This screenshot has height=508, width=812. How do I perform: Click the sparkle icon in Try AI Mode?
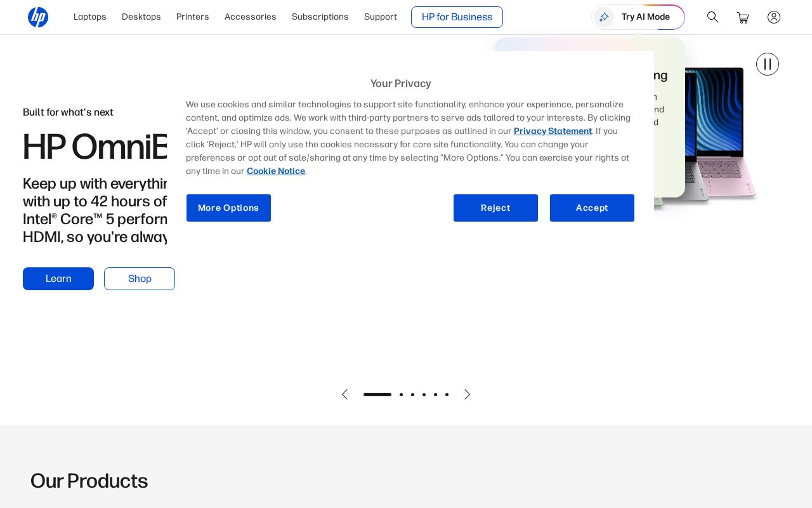pyautogui.click(x=604, y=17)
